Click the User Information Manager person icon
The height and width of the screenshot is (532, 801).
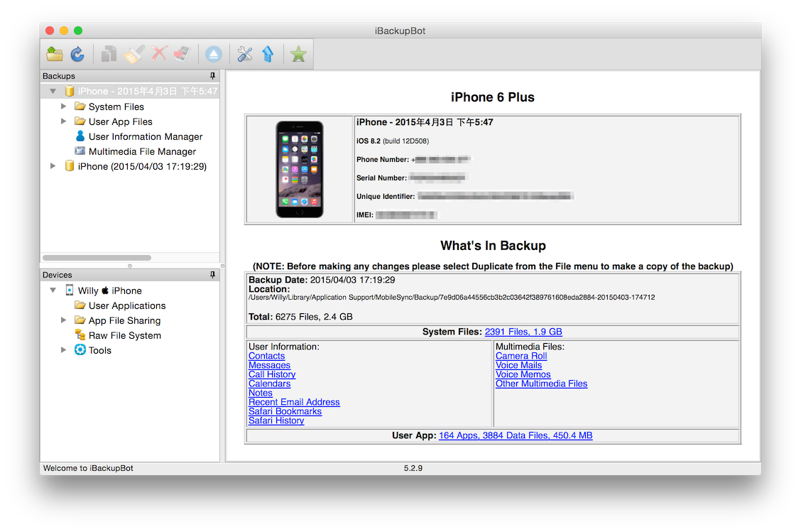[x=80, y=136]
